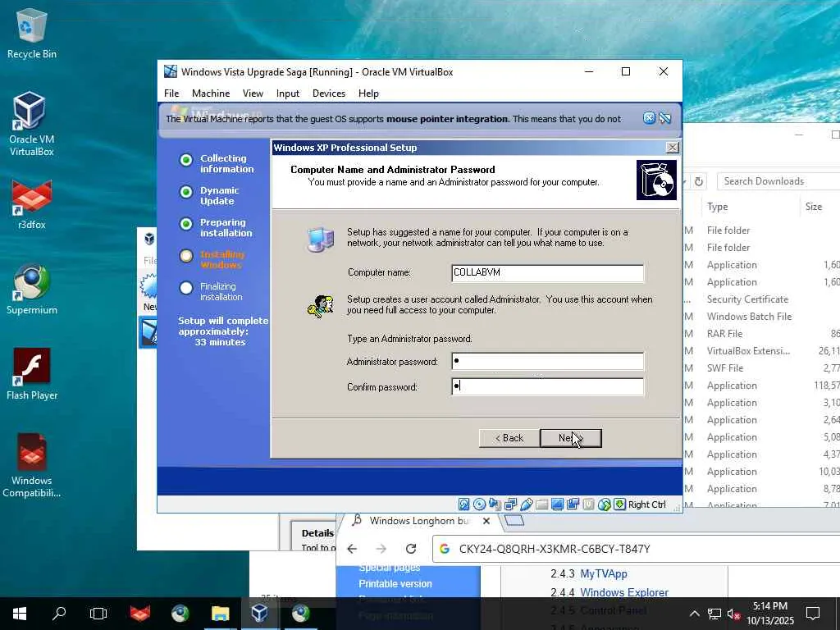Click the File Explorer taskbar icon
The image size is (840, 630).
(x=220, y=614)
